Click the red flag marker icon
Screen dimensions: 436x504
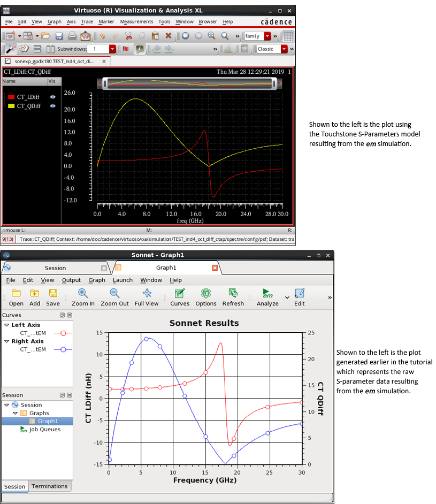(x=126, y=49)
